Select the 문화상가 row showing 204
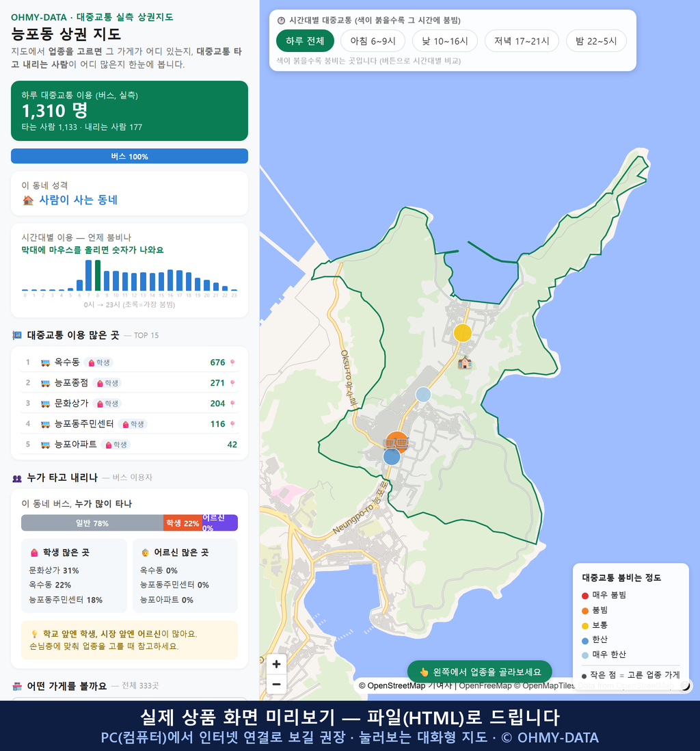The image size is (700, 751). pyautogui.click(x=129, y=404)
